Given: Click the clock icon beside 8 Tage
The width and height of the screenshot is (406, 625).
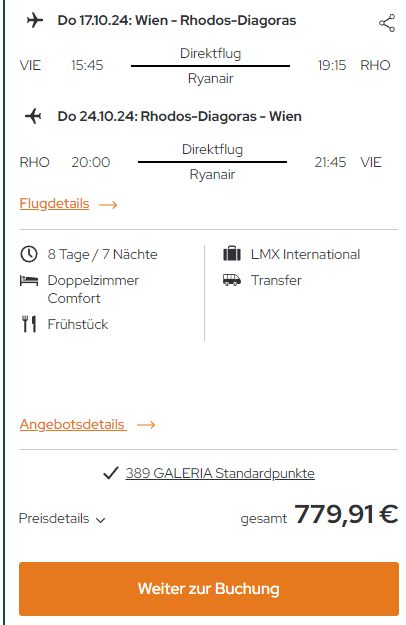Looking at the screenshot, I should [29, 254].
